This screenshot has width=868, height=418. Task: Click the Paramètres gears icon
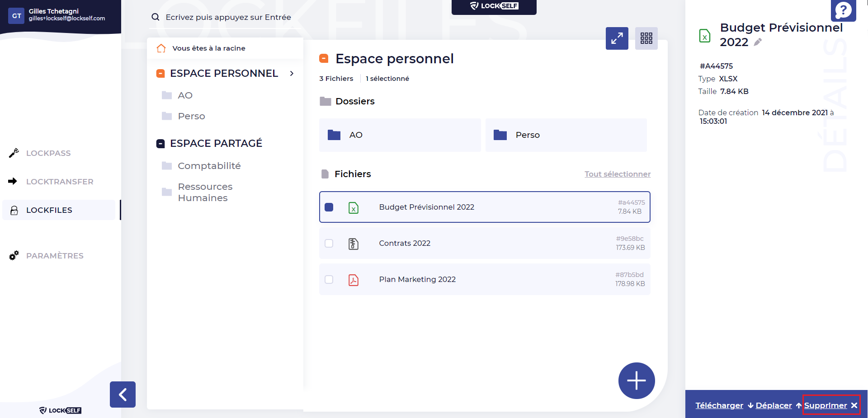coord(14,255)
